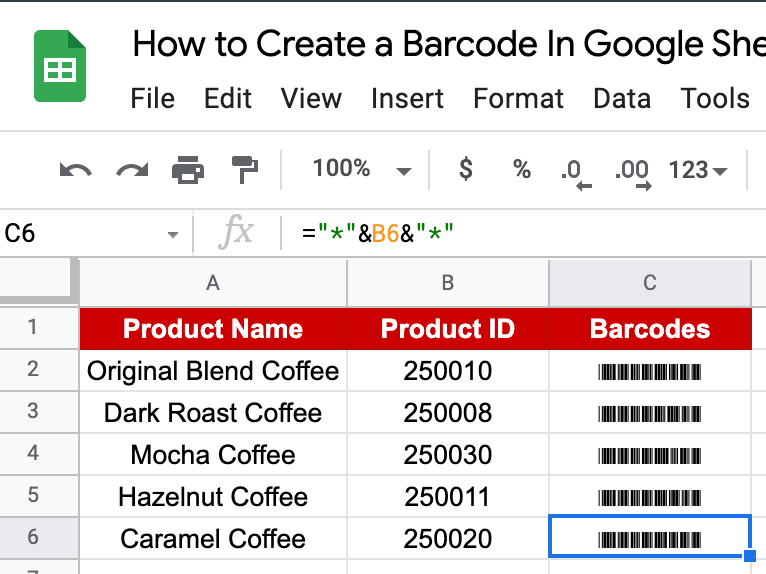Select row 1 header
The height and width of the screenshot is (574, 766).
coord(39,328)
